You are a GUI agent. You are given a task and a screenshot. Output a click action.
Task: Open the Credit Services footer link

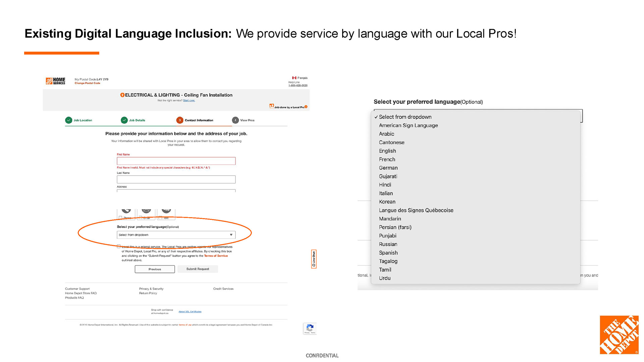(223, 289)
